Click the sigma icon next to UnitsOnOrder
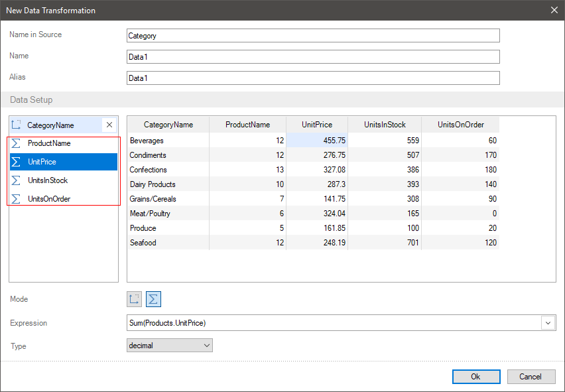The image size is (565, 392). (17, 199)
